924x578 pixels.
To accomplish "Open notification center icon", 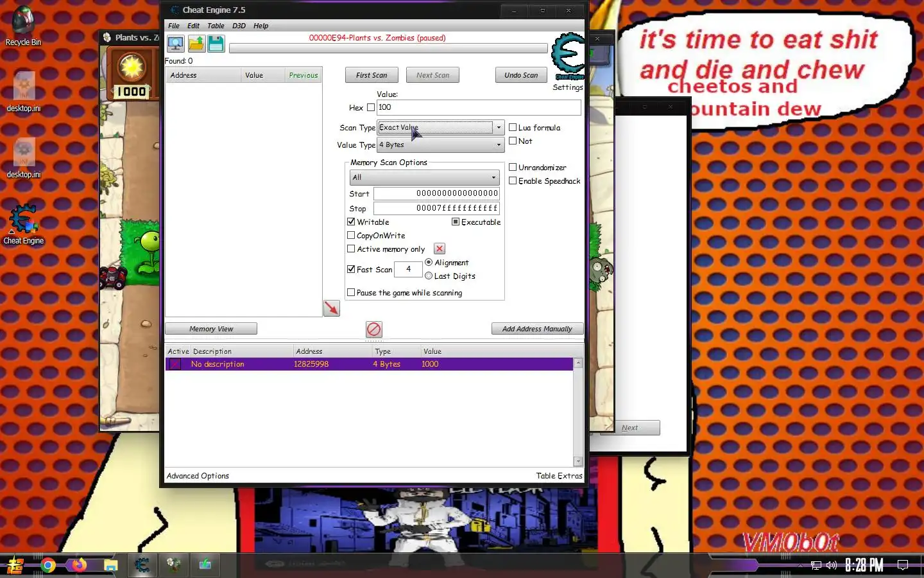I will tap(903, 565).
